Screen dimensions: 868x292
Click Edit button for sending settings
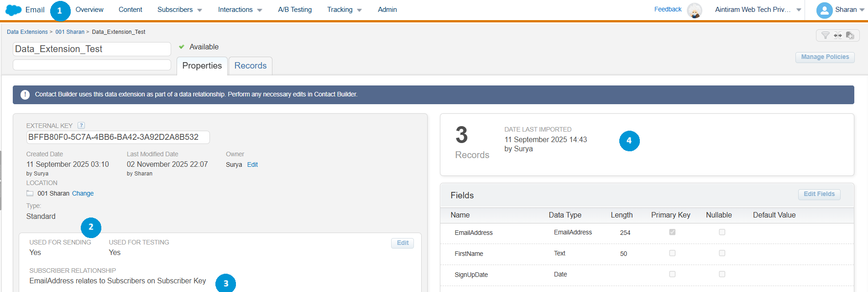pos(403,243)
